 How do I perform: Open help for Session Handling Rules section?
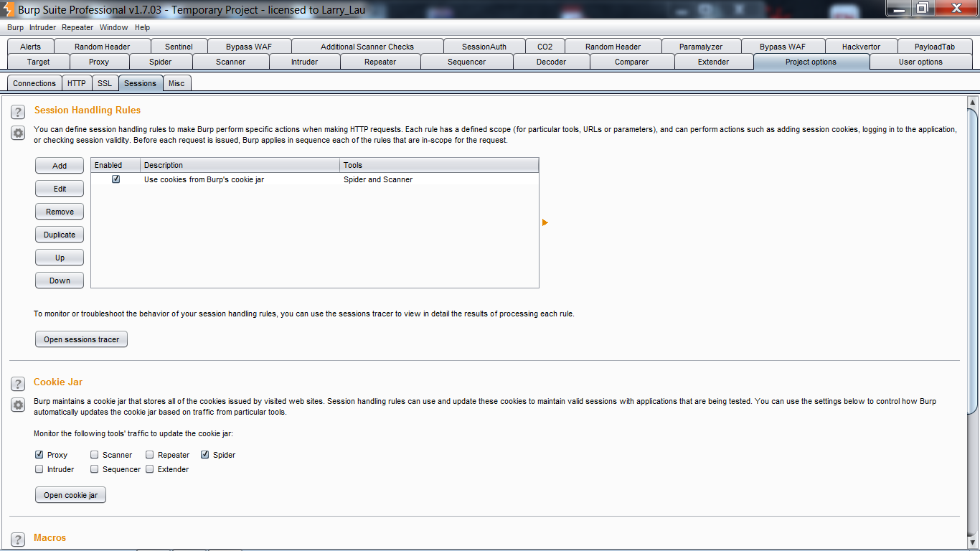(18, 112)
